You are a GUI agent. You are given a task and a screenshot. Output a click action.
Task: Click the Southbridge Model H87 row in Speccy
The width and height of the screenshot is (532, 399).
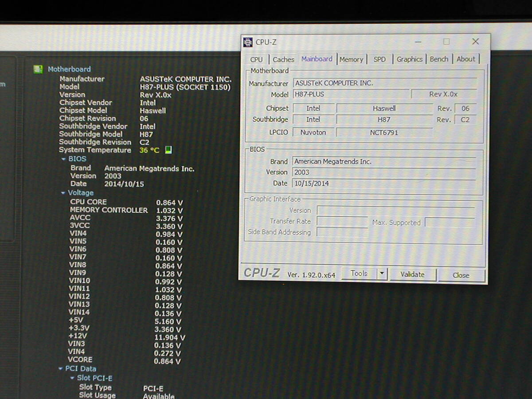pyautogui.click(x=106, y=134)
